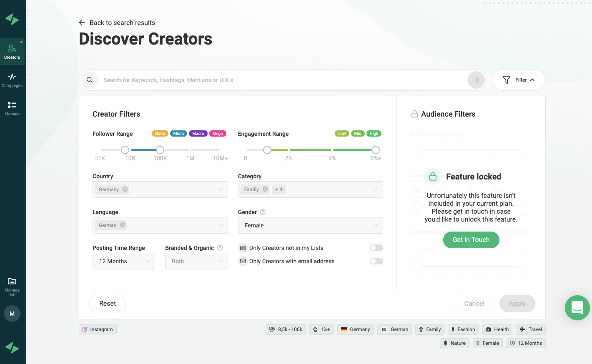Click the search magnifier icon

pos(90,80)
